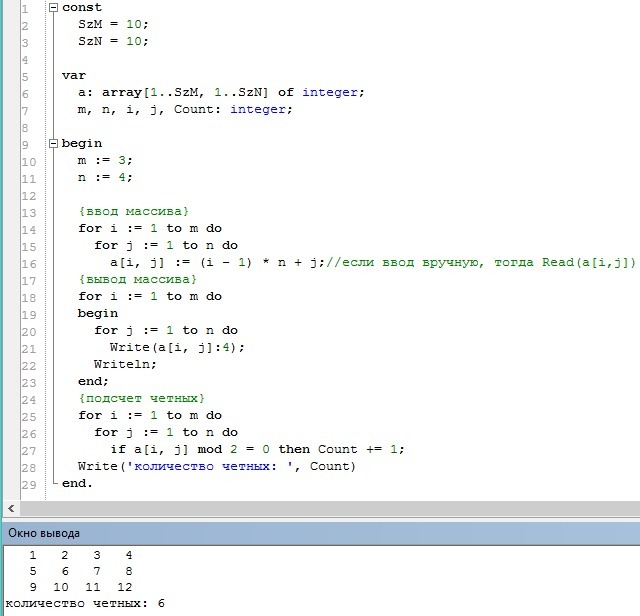Click output line 'количество четных: 6'

(85, 603)
